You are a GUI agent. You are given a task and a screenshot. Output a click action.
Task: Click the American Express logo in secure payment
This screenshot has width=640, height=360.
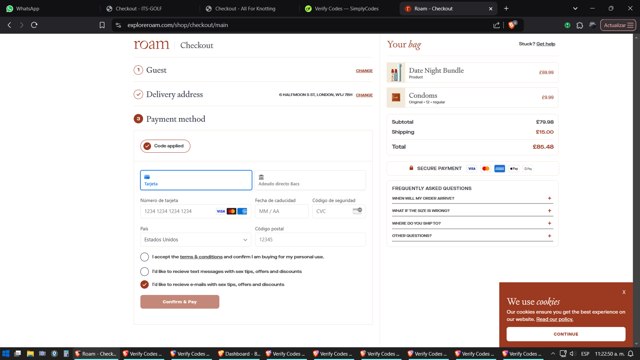[x=500, y=169]
